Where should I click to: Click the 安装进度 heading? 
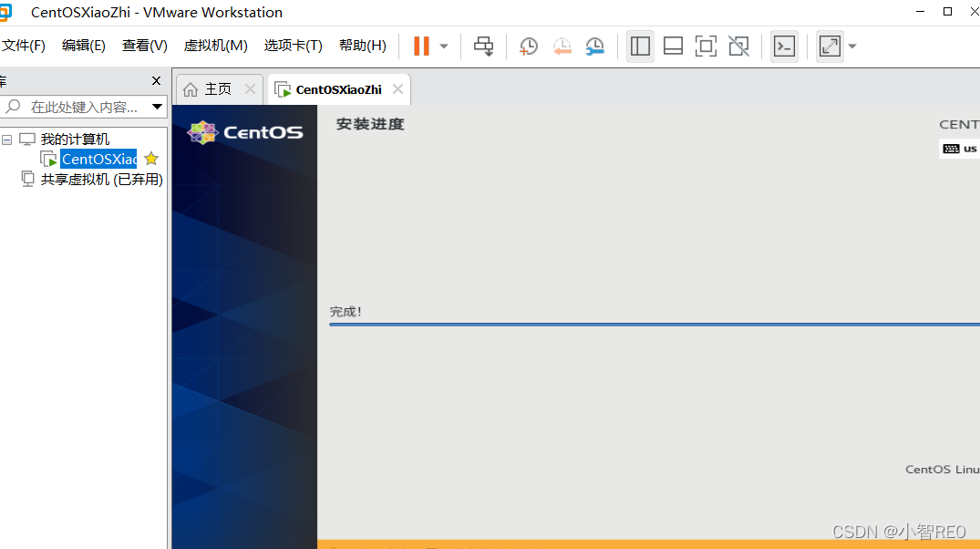click(x=370, y=124)
